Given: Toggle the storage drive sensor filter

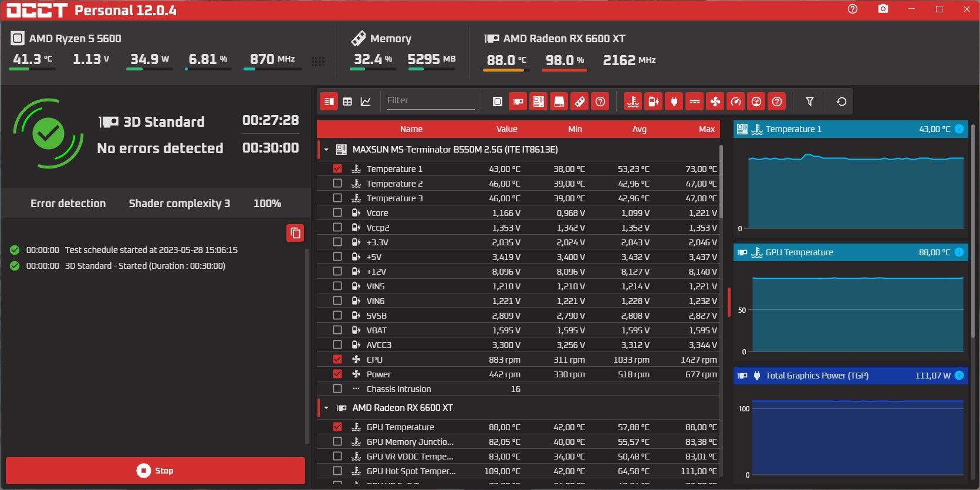Looking at the screenshot, I should [x=559, y=102].
